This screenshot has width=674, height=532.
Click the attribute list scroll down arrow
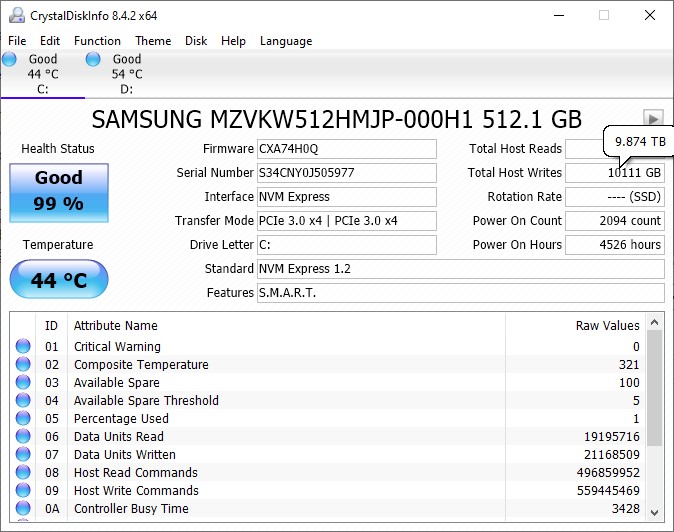coord(655,512)
